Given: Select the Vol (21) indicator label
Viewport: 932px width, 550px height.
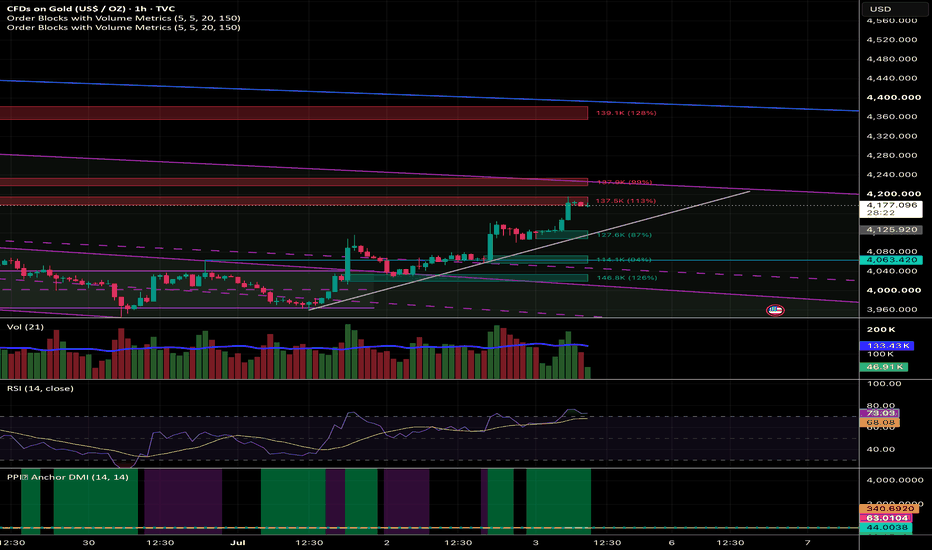Looking at the screenshot, I should pos(25,327).
